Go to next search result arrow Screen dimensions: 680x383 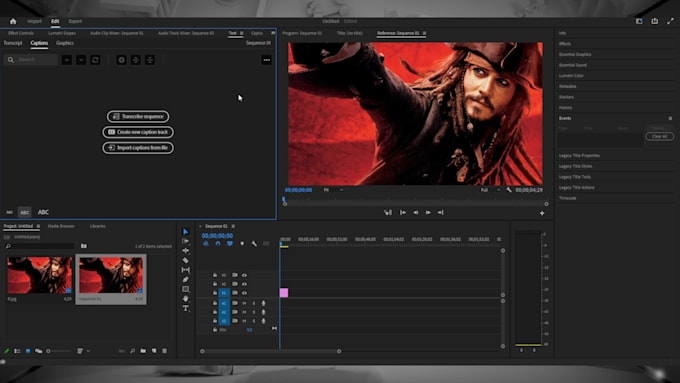[x=81, y=60]
